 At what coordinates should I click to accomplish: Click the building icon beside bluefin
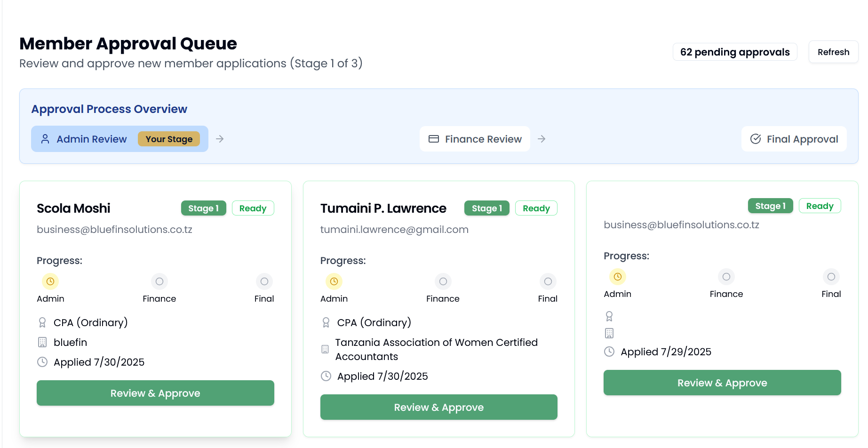[42, 342]
